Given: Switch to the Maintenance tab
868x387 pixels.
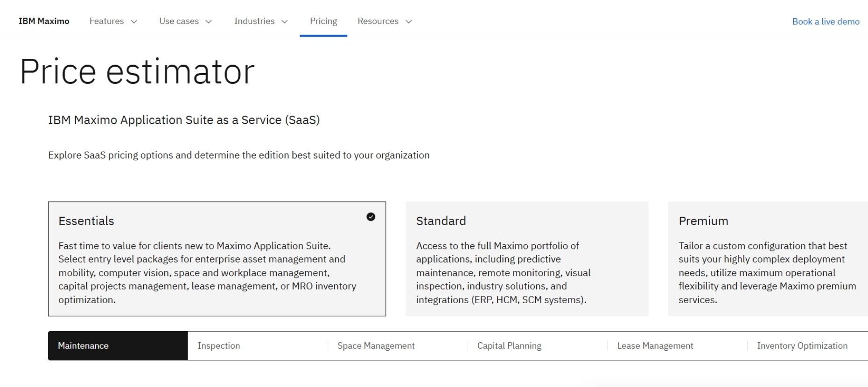Looking at the screenshot, I should (118, 346).
